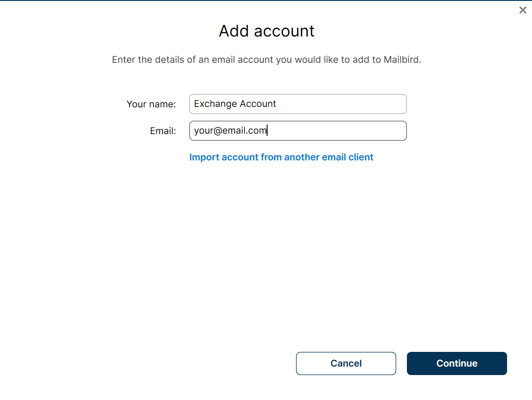This screenshot has width=532, height=400.
Task: Click inside the Your name text field
Action: click(297, 104)
